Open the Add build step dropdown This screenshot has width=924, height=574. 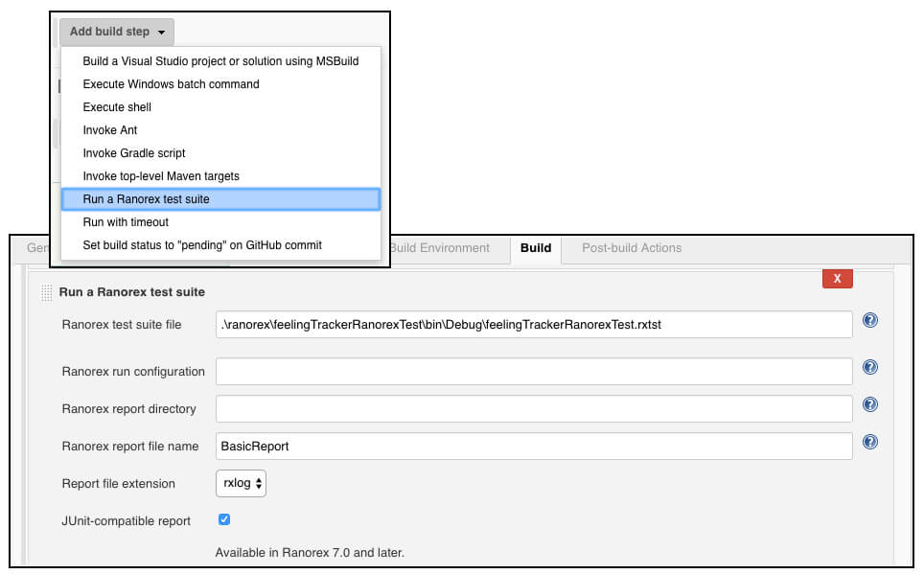tap(117, 32)
